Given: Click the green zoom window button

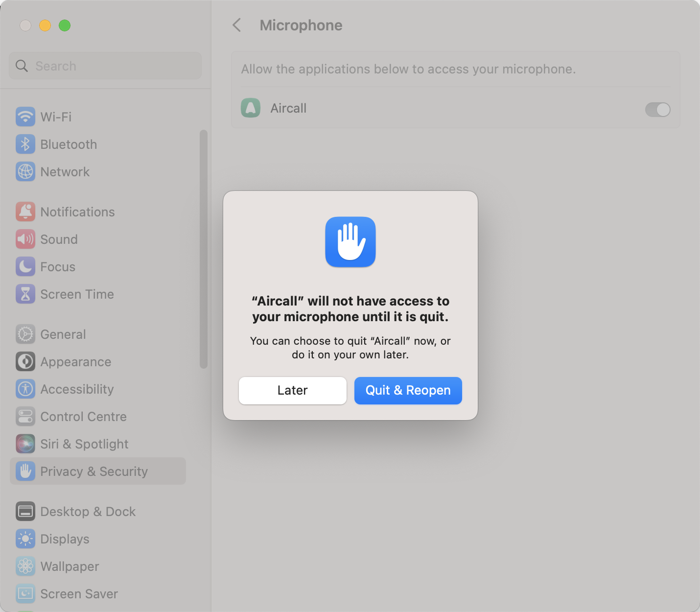Looking at the screenshot, I should 65,25.
